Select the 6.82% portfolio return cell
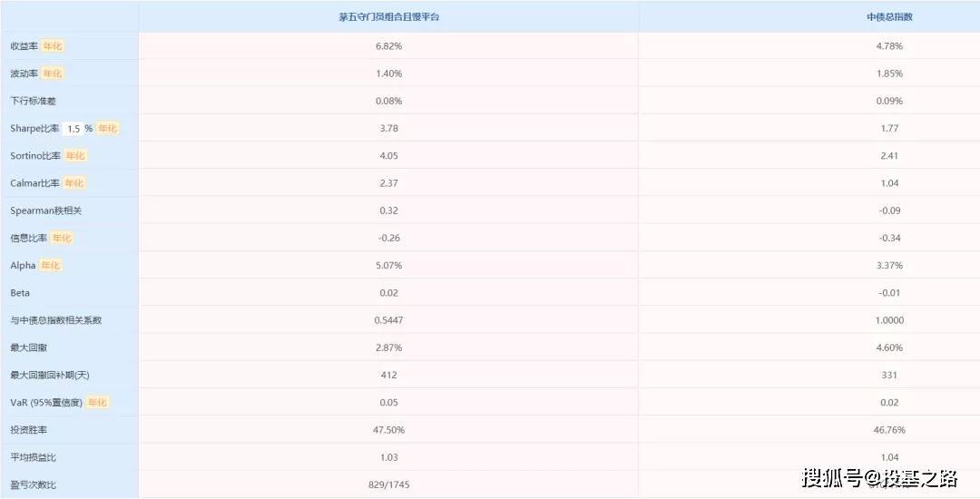The image size is (980, 499). click(388, 46)
